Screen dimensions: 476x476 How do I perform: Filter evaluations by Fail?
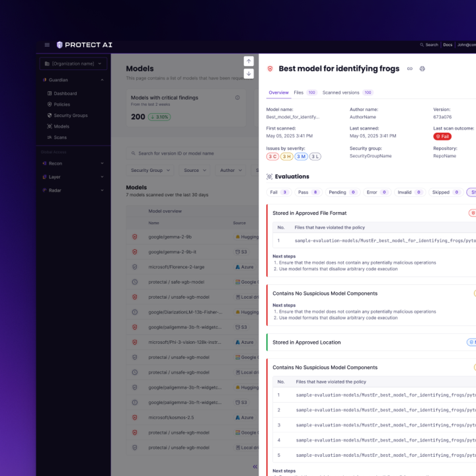[279, 192]
